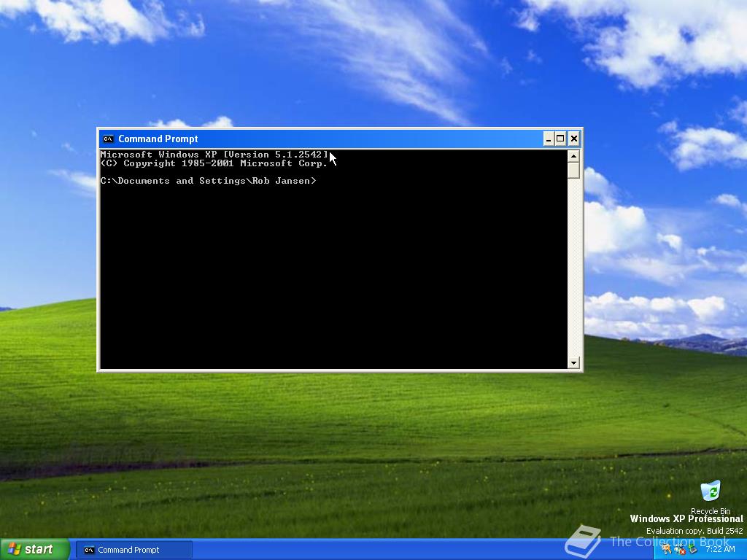Click the '(C) Copyright 1985-2001 Microsoft Corp.' line

[x=214, y=163]
